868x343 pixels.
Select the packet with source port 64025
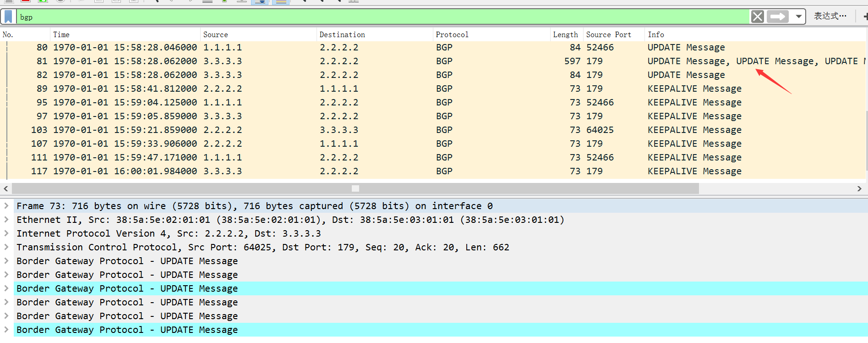click(433, 130)
